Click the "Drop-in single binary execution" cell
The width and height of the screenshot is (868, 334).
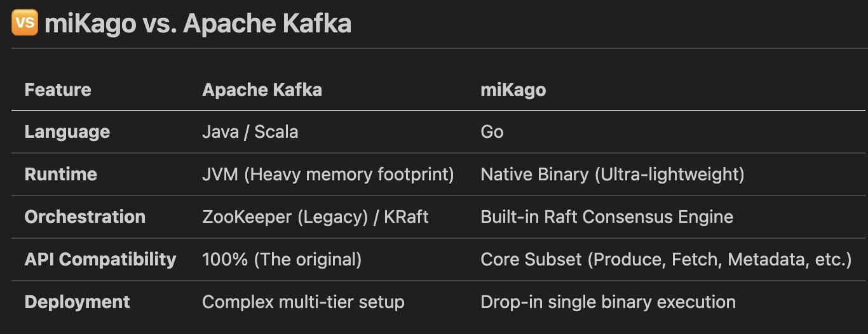pyautogui.click(x=608, y=302)
